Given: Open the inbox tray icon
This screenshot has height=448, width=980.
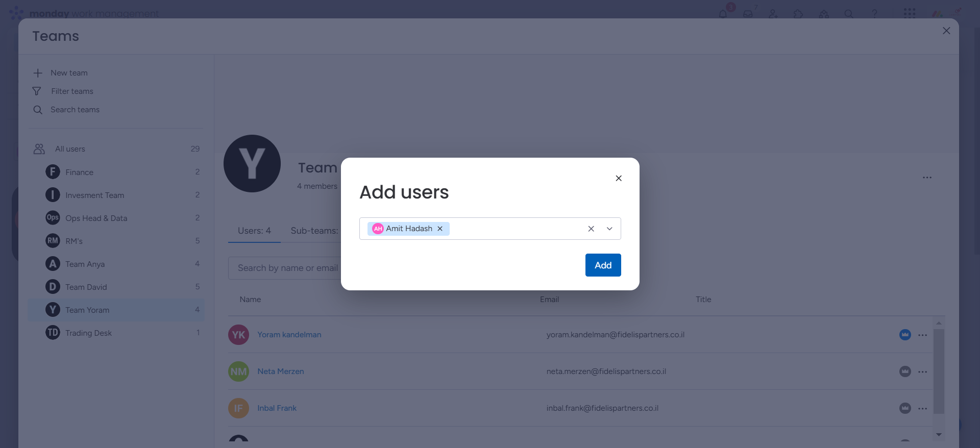Looking at the screenshot, I should pyautogui.click(x=748, y=14).
